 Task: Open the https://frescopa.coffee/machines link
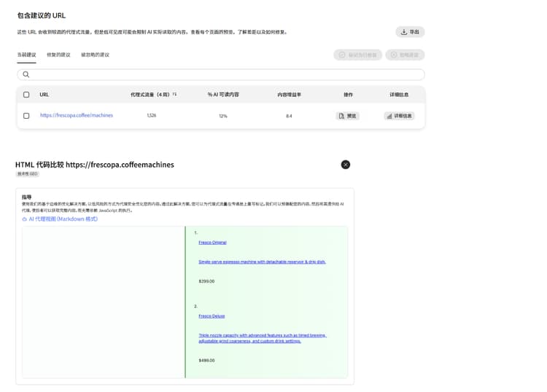pyautogui.click(x=77, y=115)
